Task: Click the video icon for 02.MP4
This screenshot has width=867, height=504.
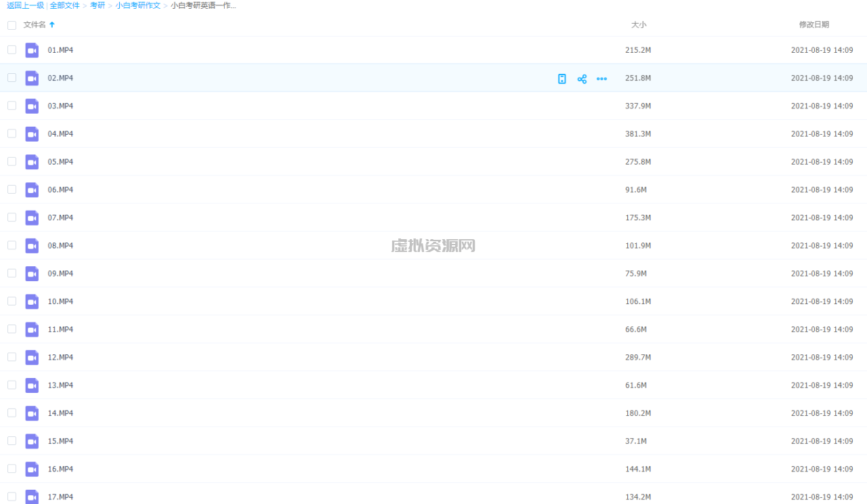Action: coord(32,78)
